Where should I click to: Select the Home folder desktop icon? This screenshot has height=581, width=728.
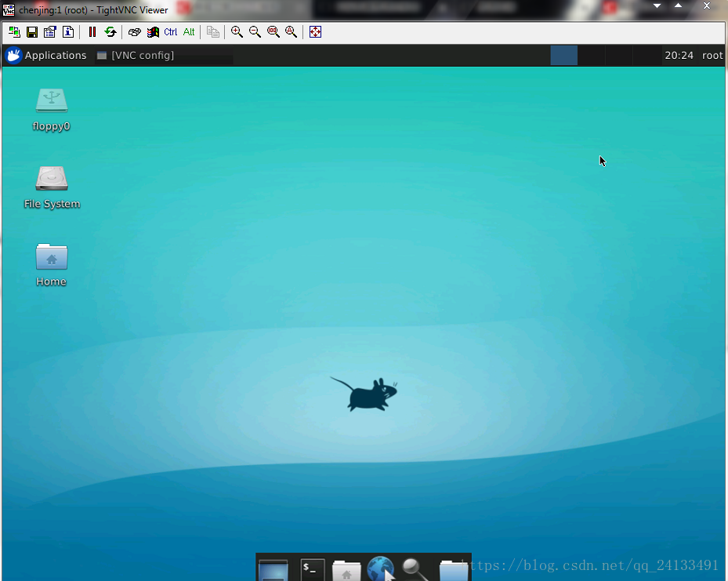coord(52,265)
